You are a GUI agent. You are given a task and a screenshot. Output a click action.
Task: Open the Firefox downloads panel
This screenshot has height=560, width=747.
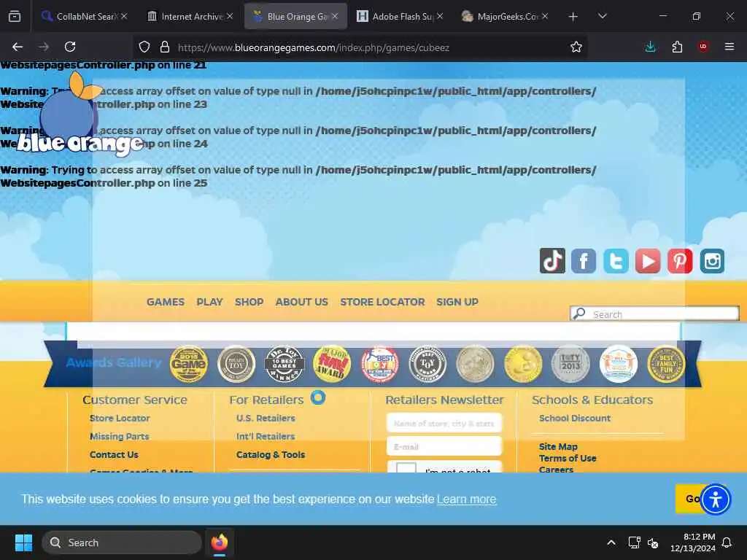[650, 47]
